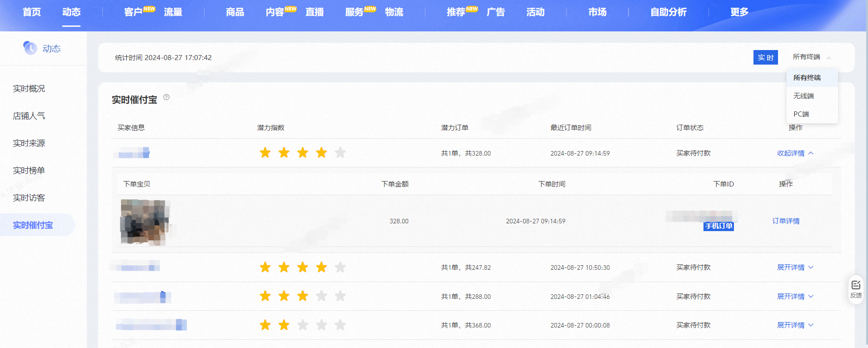Click the blurred product thumbnail

point(145,222)
